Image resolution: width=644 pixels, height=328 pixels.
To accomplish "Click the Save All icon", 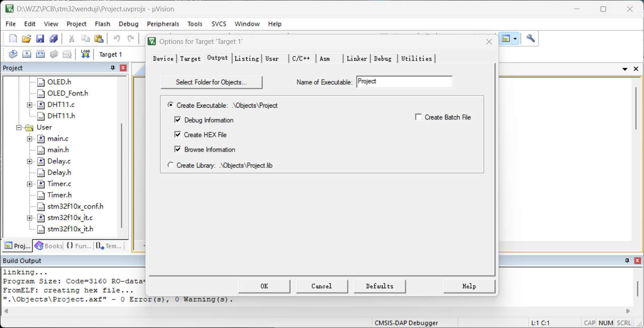I will (54, 39).
